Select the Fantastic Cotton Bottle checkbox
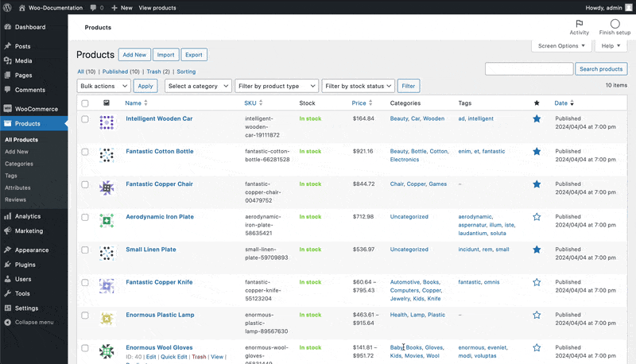The image size is (636, 364). point(85,152)
